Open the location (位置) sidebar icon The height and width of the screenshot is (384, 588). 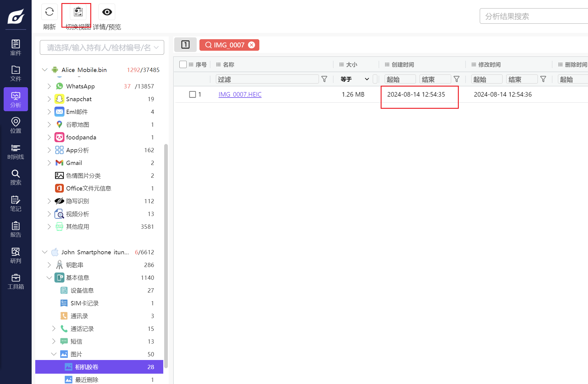[x=16, y=125]
